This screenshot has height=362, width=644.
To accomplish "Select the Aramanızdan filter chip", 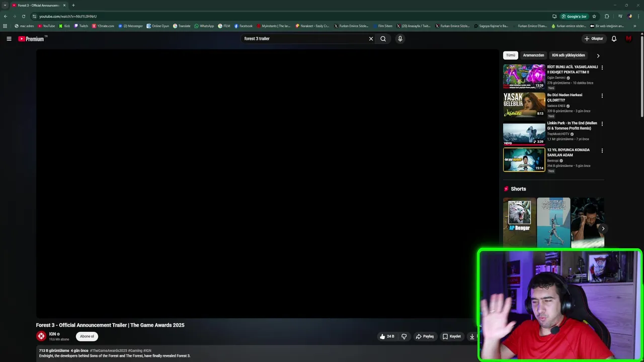I will click(533, 55).
